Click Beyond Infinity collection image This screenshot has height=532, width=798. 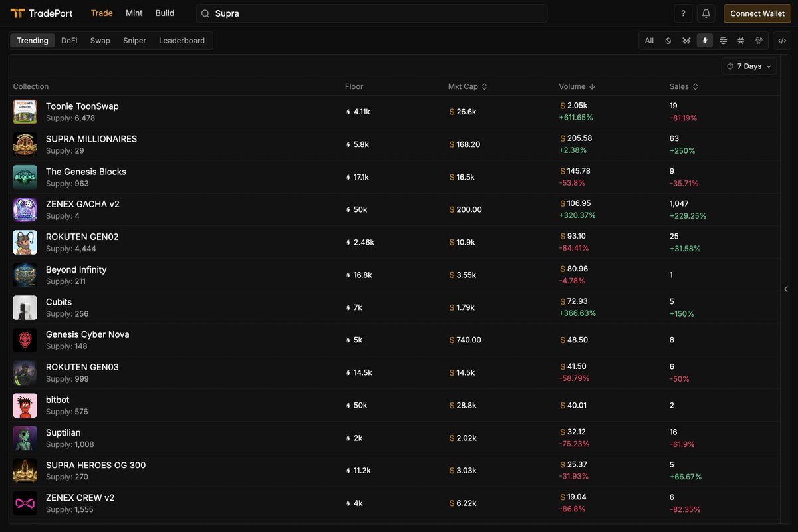pyautogui.click(x=25, y=275)
